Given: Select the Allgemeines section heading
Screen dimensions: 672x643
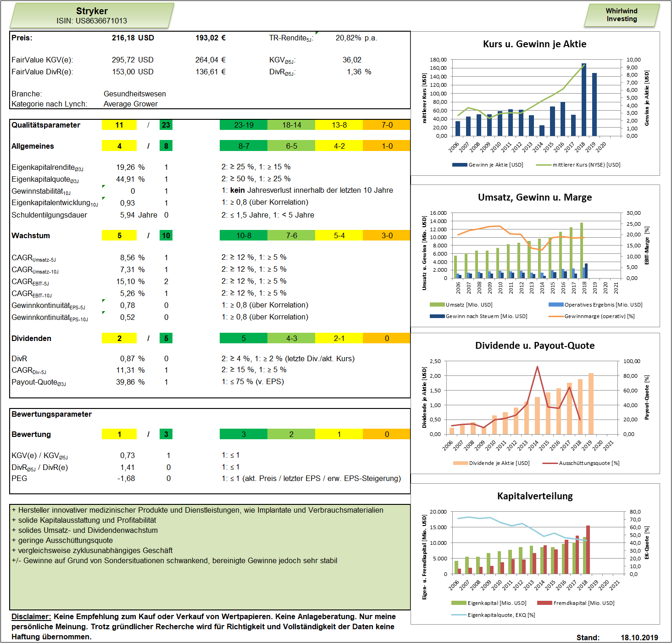Looking at the screenshot, I should click(x=33, y=146).
